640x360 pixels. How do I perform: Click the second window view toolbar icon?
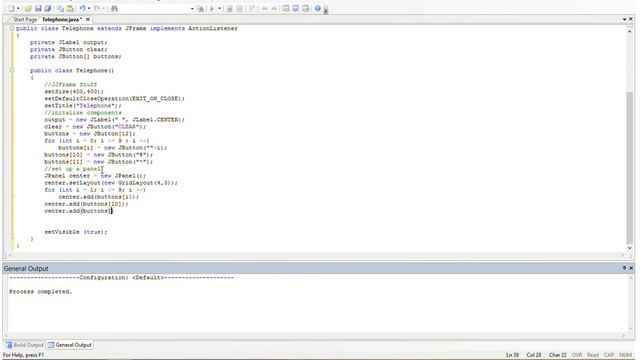tap(296, 9)
